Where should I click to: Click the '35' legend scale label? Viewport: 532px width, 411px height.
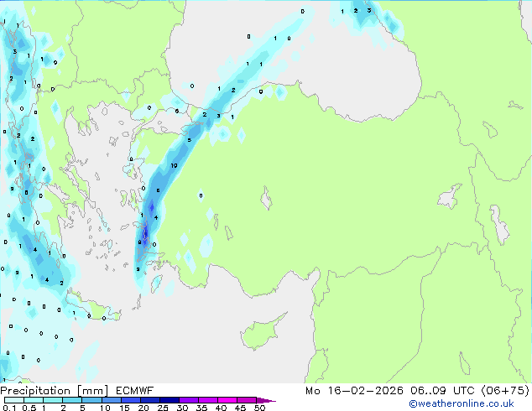201,408
